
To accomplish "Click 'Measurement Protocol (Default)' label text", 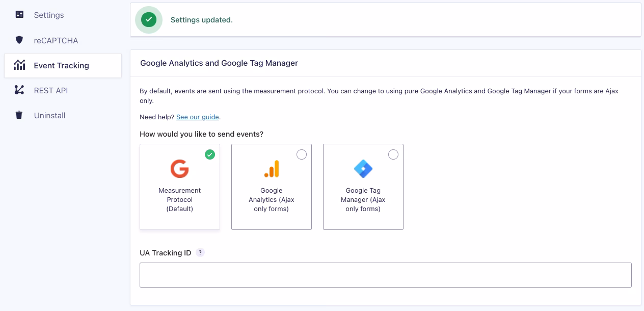I will pos(180,199).
